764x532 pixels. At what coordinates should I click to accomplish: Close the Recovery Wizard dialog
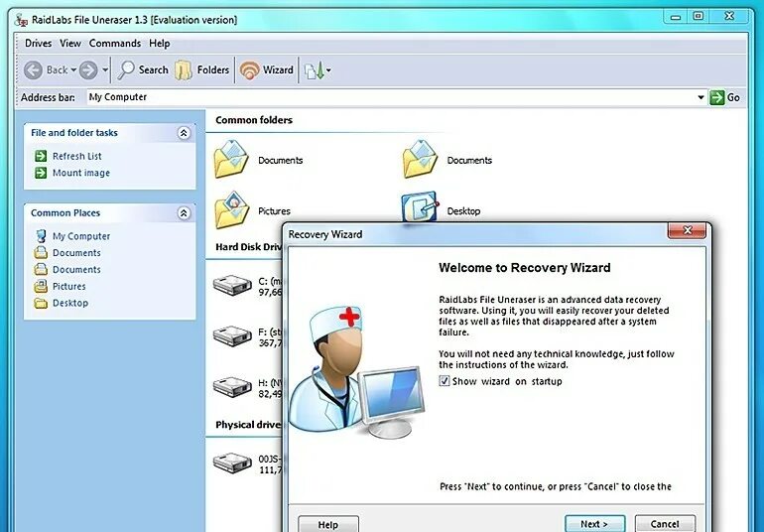[687, 230]
